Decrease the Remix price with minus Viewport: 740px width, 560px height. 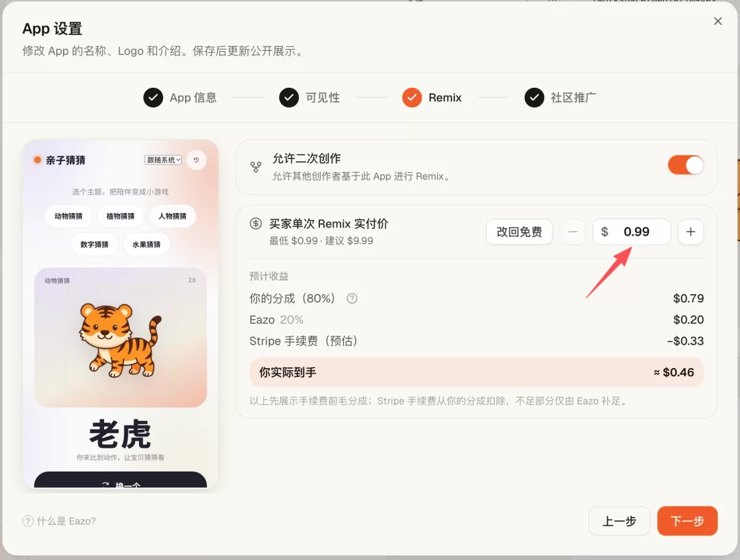pos(572,232)
